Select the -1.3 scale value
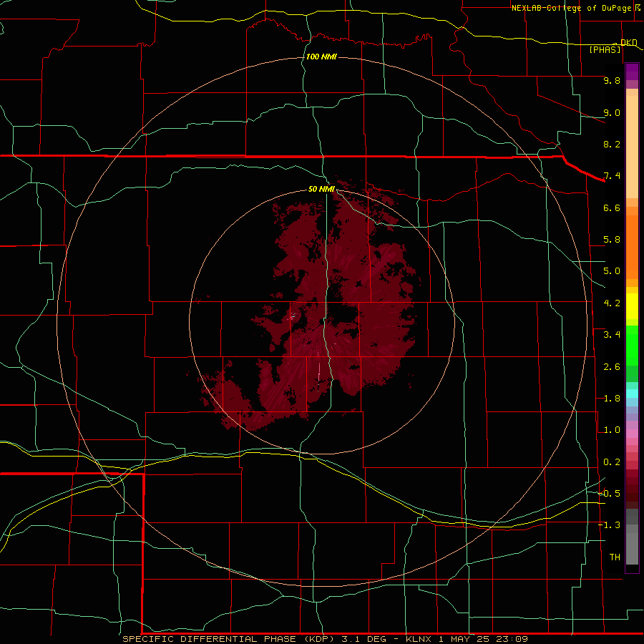This screenshot has height=644, width=644. pos(610,525)
